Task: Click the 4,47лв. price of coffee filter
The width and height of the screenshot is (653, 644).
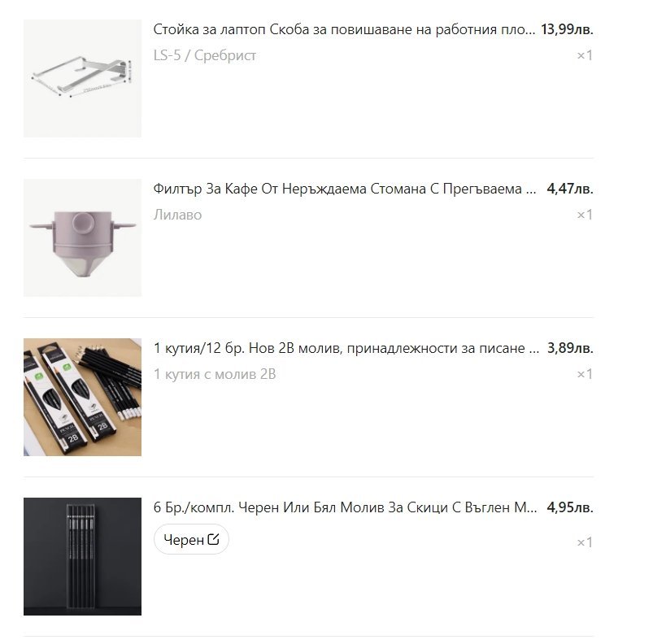Action: 570,189
